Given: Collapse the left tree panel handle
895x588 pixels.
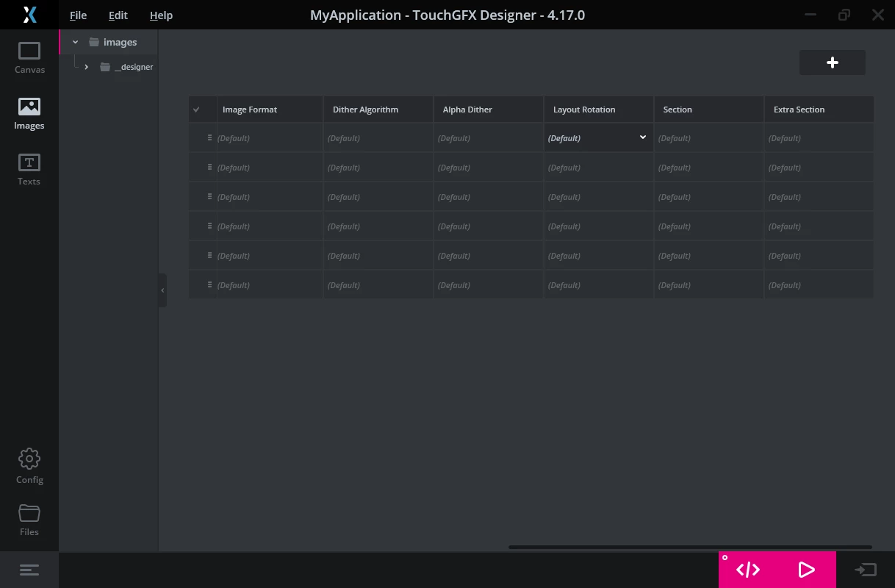Looking at the screenshot, I should [162, 290].
